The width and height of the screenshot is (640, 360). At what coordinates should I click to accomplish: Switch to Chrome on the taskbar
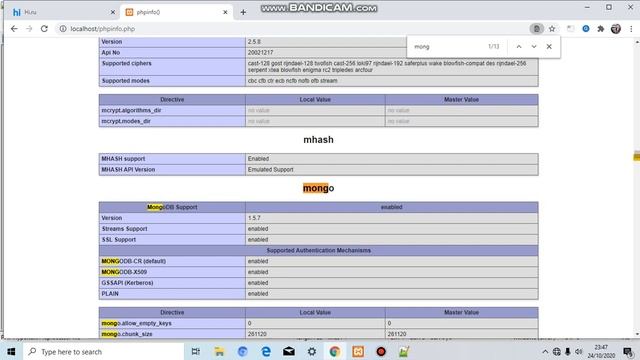pyautogui.click(x=335, y=351)
